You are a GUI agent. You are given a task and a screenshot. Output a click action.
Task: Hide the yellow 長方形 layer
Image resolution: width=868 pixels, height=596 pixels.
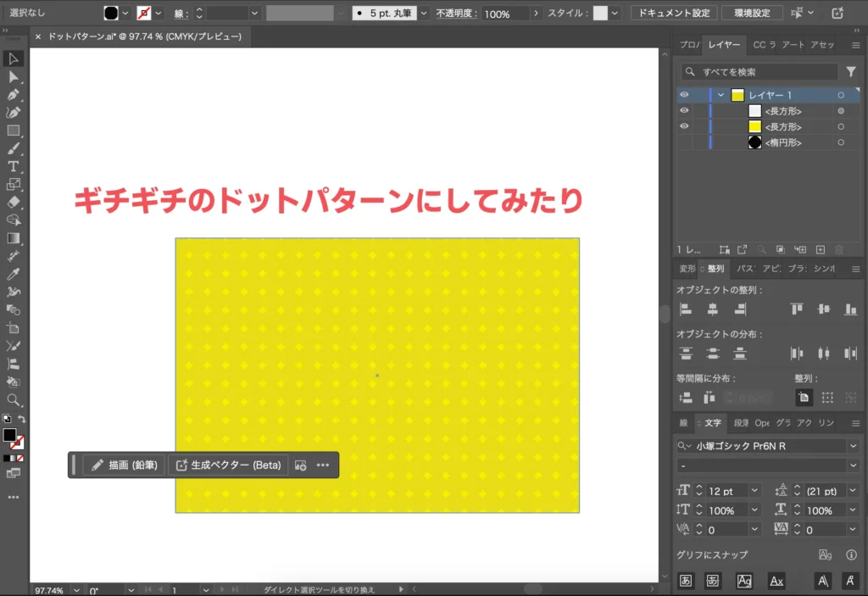[x=684, y=126]
